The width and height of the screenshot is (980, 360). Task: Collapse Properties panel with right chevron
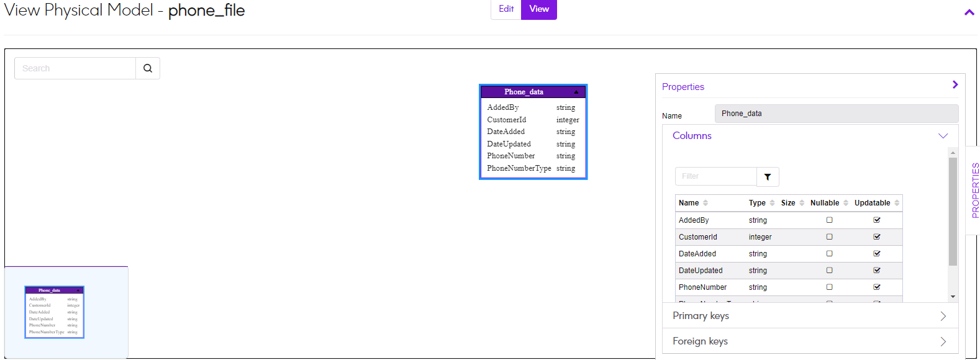(955, 85)
